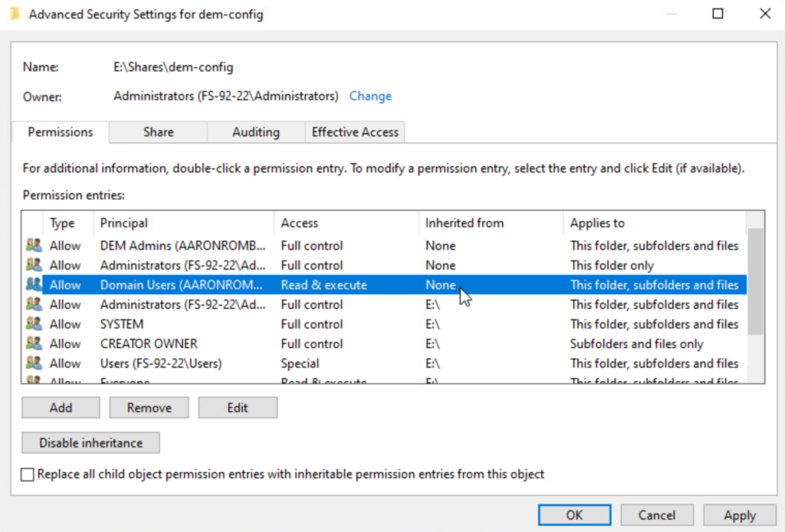Click Apply to save permission changes
The image size is (785, 532).
coord(739,515)
